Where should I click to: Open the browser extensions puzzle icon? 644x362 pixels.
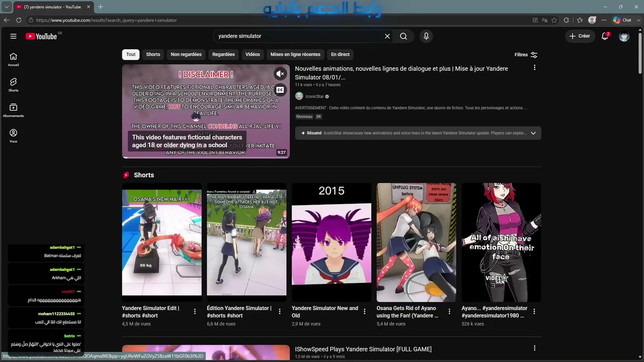coord(567,20)
